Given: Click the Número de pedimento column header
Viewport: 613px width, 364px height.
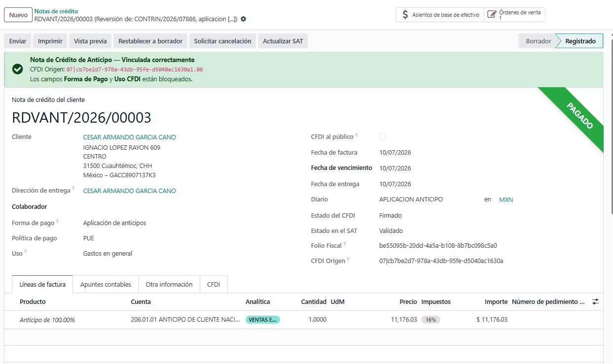Looking at the screenshot, I should (548, 301).
